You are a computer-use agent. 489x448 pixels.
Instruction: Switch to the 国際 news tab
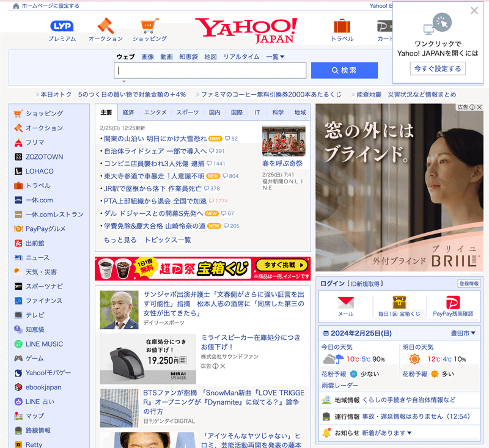pyautogui.click(x=237, y=112)
